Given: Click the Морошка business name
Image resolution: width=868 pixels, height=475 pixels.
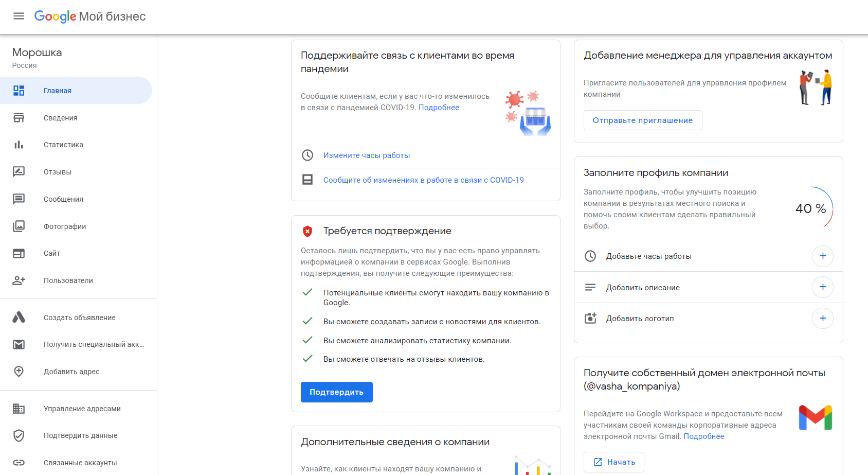Looking at the screenshot, I should point(37,52).
